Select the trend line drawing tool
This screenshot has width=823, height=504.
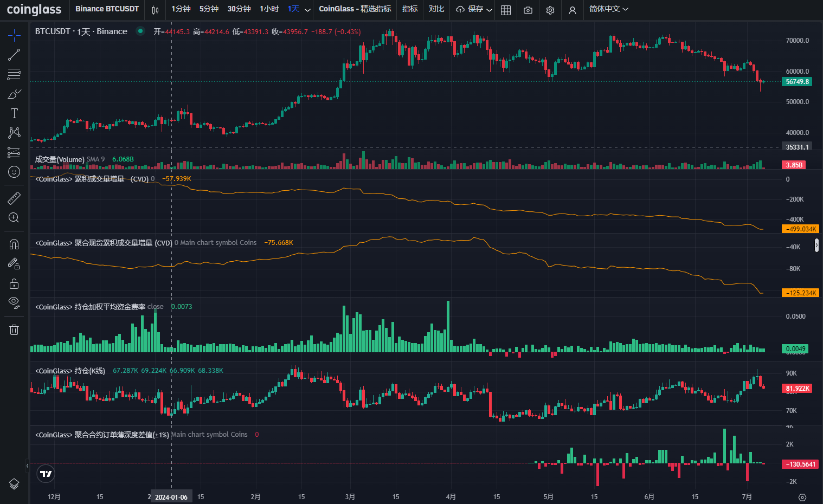(x=14, y=55)
